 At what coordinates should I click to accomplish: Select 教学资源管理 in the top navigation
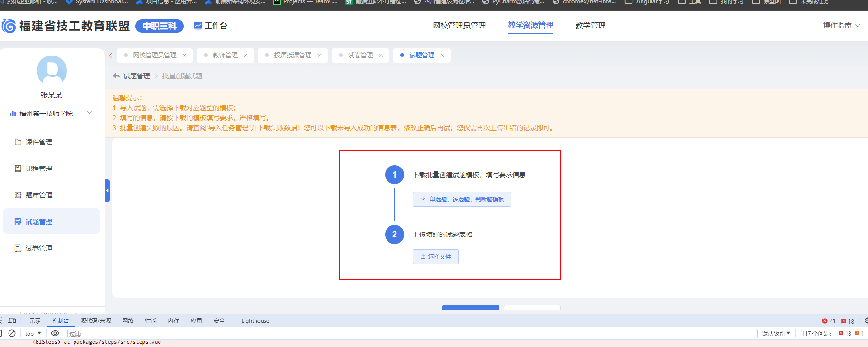[530, 26]
